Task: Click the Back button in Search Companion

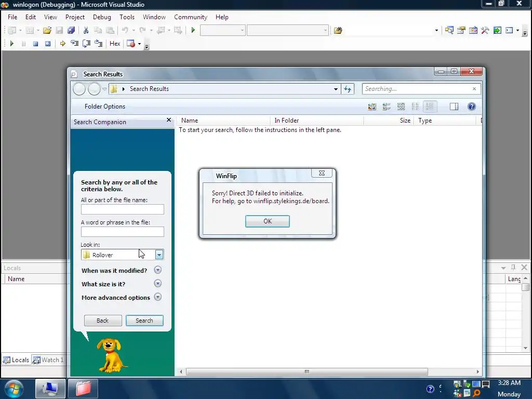Action: click(103, 321)
